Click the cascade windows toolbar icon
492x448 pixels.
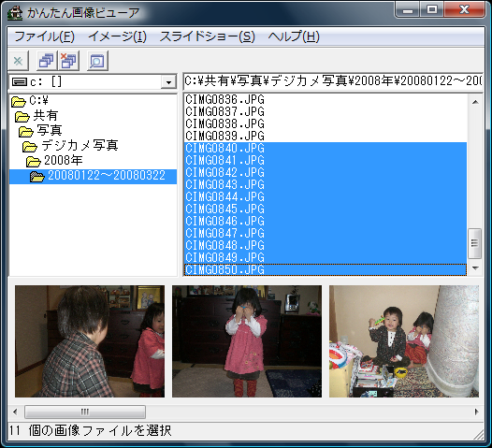(x=47, y=61)
